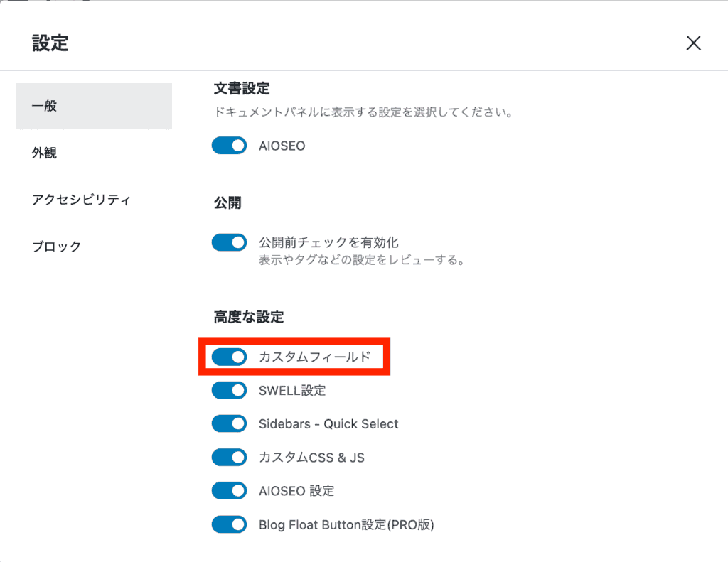Close the 設定 dialog with the X icon
728x562 pixels.
coord(693,43)
